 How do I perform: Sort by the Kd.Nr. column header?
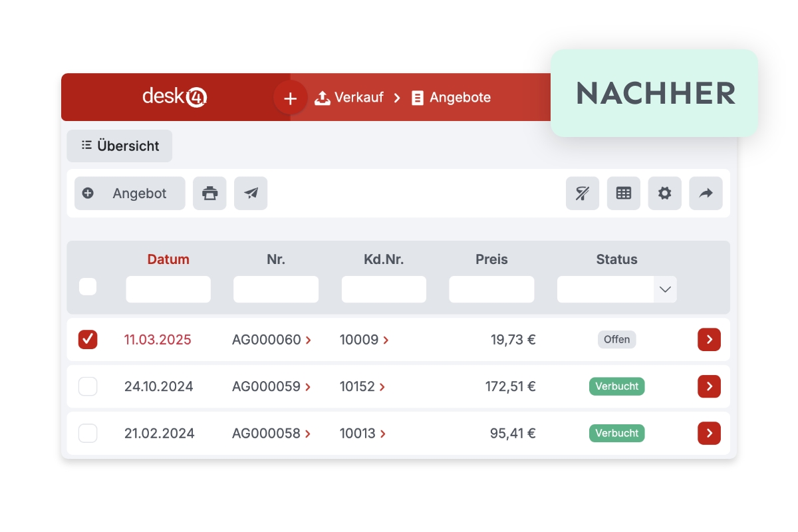384,259
